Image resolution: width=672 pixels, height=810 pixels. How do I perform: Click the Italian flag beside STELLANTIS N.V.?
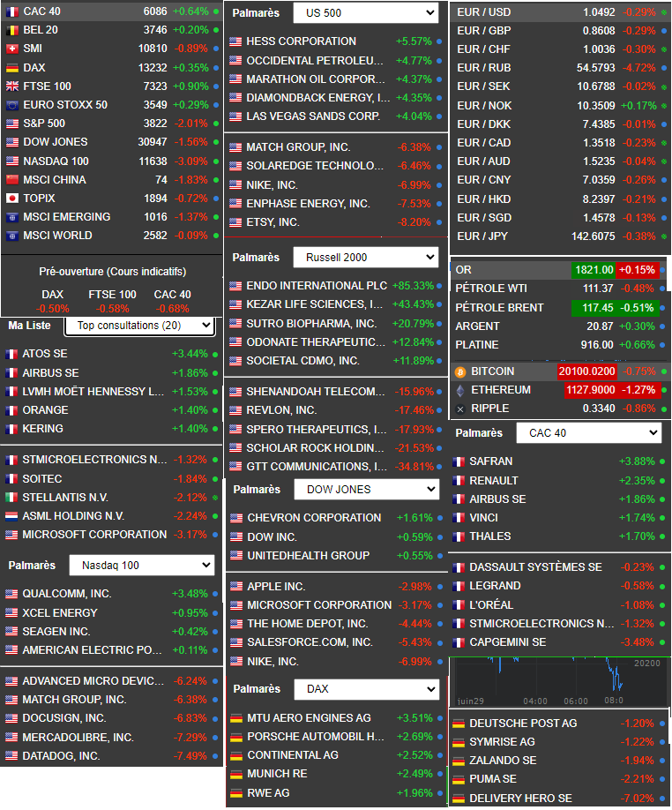(11, 498)
